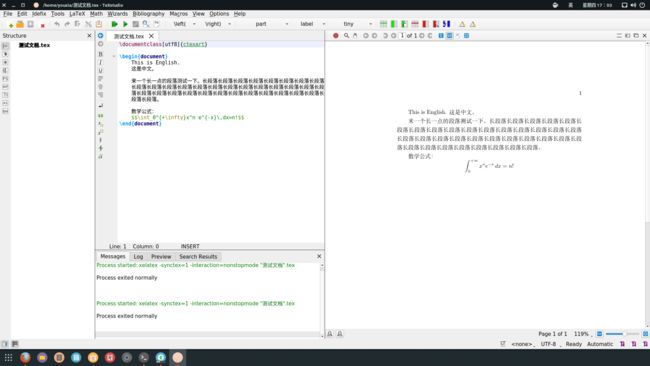Switch to the Log tab
This screenshot has width=650, height=366.
point(138,257)
